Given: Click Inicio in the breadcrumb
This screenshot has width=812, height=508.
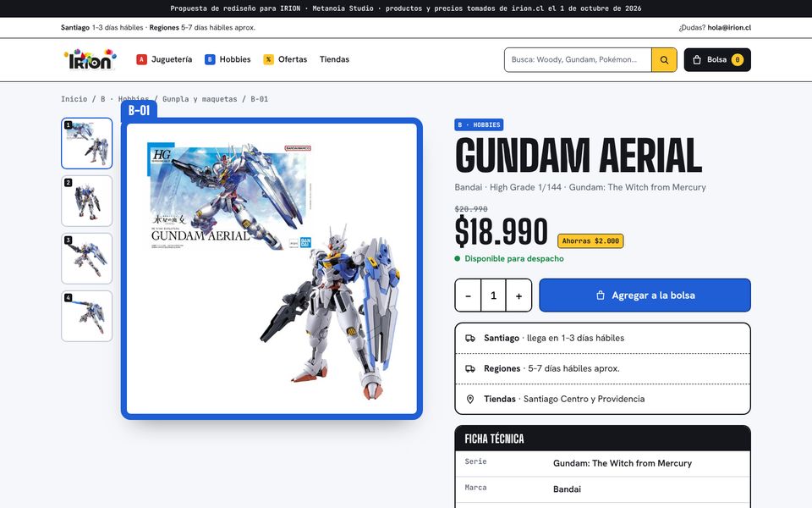Looking at the screenshot, I should coord(74,99).
